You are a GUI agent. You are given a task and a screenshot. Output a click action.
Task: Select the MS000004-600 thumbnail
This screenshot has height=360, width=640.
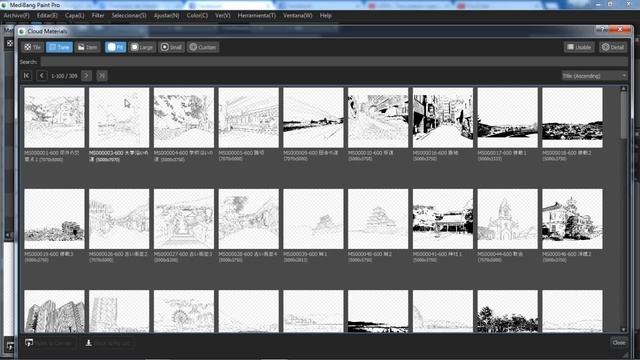[x=184, y=118]
